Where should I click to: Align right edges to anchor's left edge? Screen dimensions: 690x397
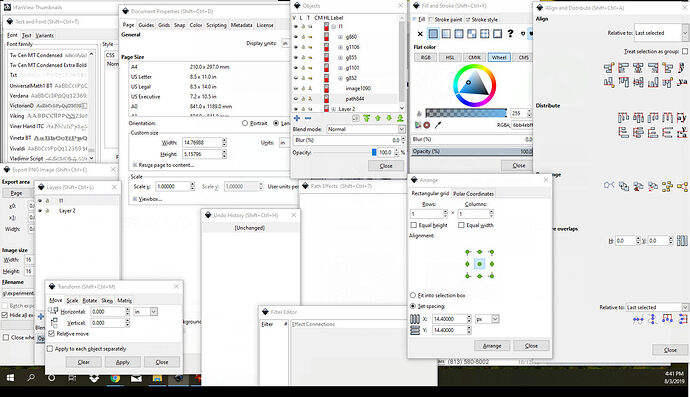[609, 68]
